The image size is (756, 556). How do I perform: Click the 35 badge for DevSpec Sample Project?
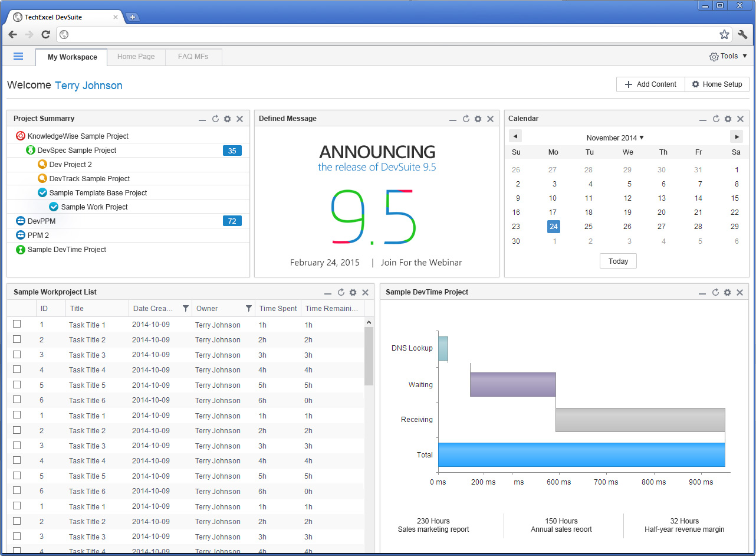232,151
